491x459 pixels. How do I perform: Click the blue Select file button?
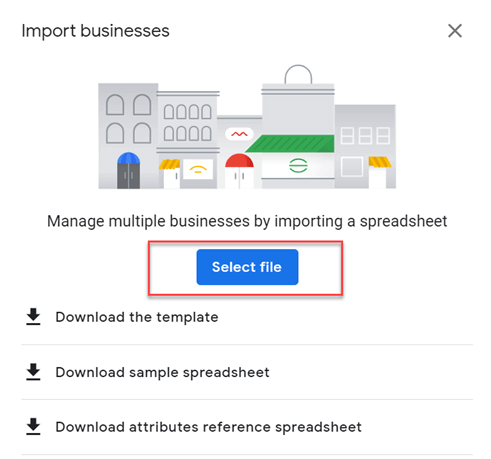[x=247, y=267]
